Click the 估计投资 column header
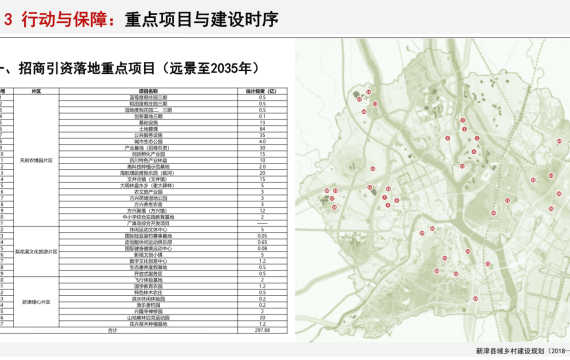Viewport: 570px width, 360px height. [x=262, y=91]
